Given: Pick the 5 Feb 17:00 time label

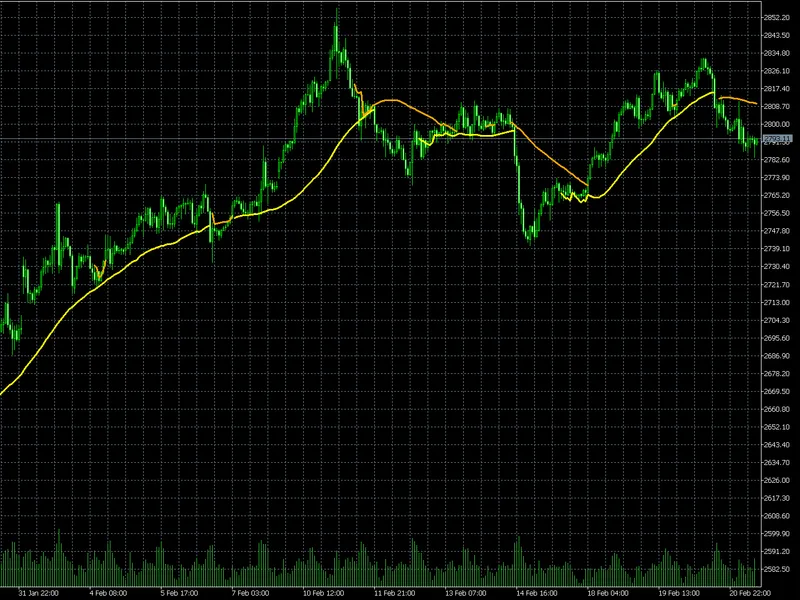Looking at the screenshot, I should click(x=180, y=593).
